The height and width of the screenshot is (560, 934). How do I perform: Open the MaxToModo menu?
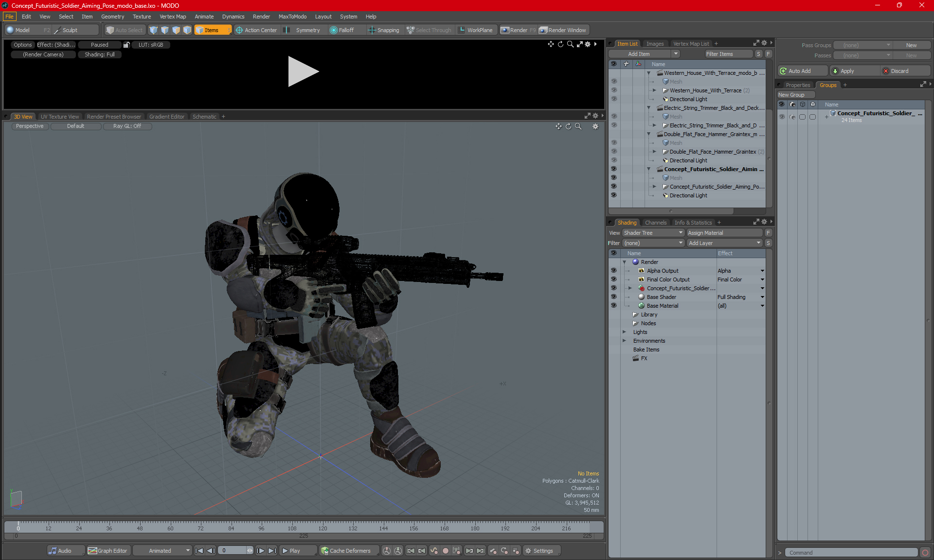tap(292, 17)
